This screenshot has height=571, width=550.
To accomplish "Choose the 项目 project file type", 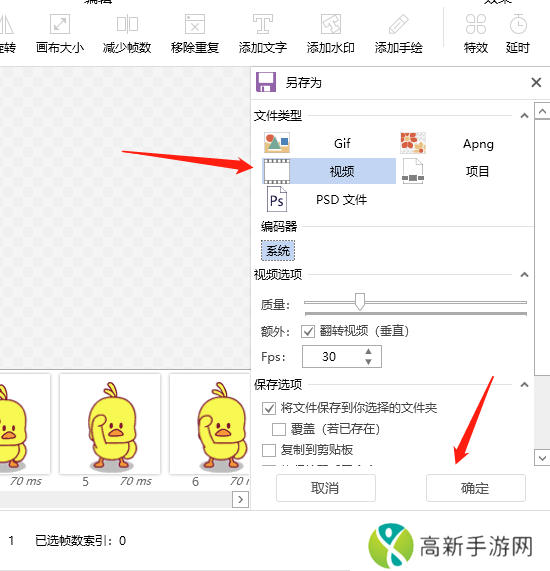I will click(465, 171).
